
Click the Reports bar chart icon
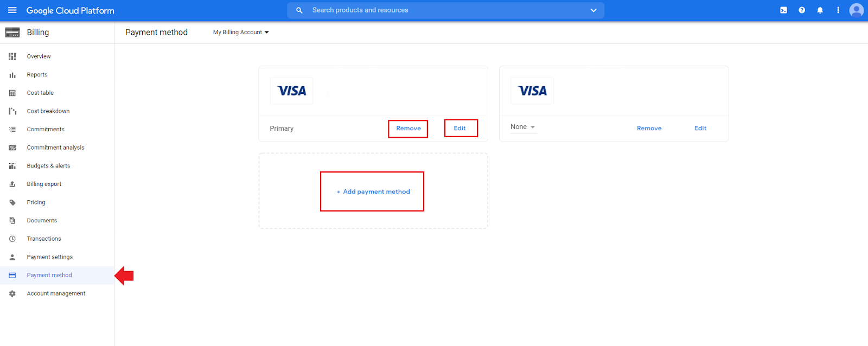pyautogui.click(x=12, y=75)
